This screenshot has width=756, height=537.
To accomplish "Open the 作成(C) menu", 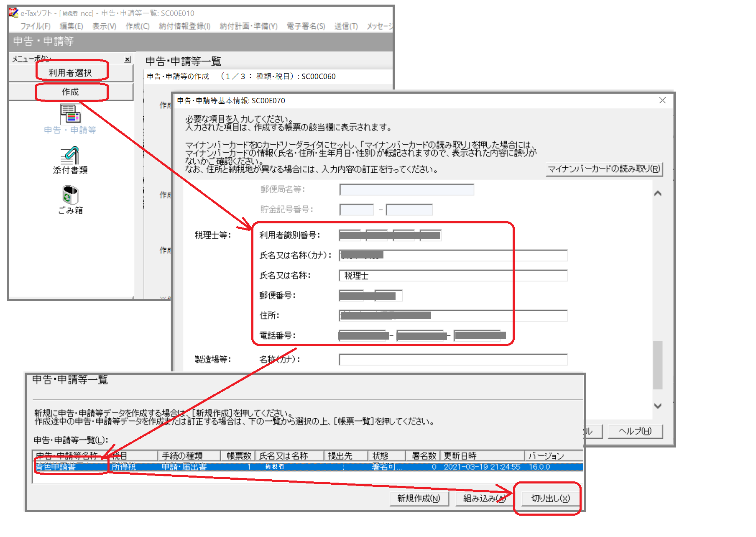I will pos(138,26).
